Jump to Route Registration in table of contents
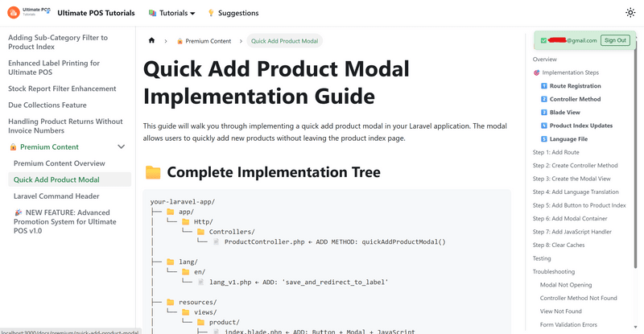The width and height of the screenshot is (644, 334). pos(575,86)
